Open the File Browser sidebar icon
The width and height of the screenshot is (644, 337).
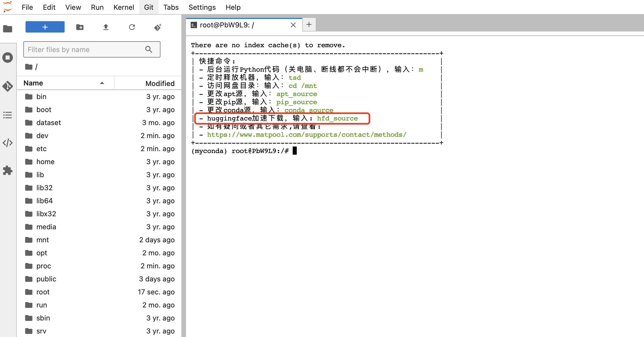(x=8, y=28)
